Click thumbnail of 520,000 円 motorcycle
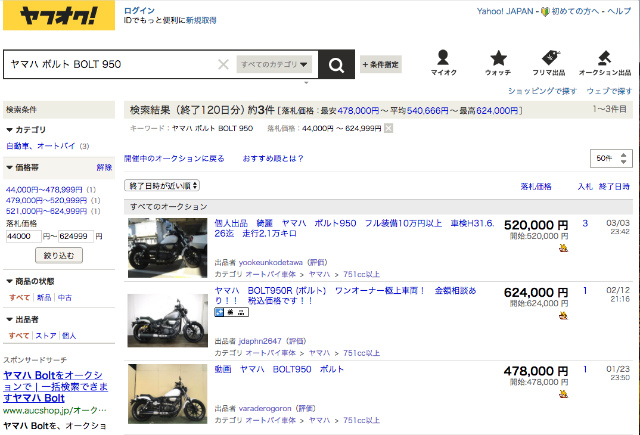The height and width of the screenshot is (435, 640). coord(167,248)
